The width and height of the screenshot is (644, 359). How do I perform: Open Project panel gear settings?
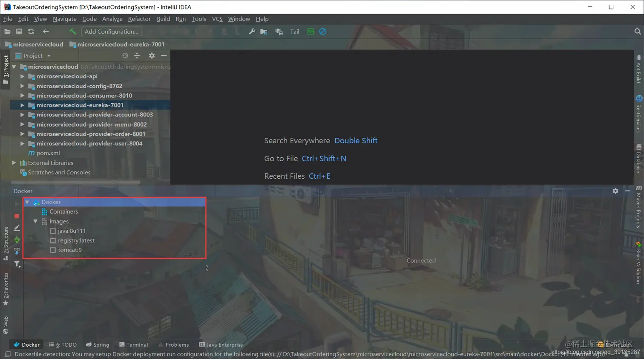tap(152, 55)
